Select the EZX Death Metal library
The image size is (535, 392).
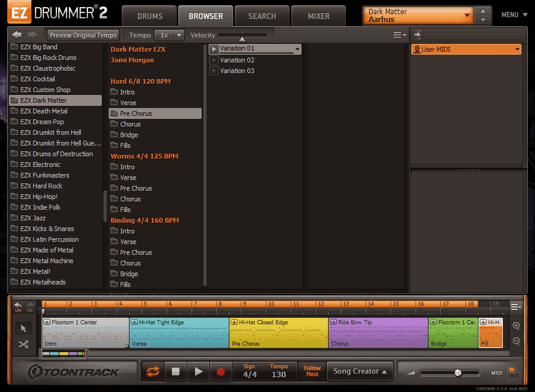tap(55, 111)
